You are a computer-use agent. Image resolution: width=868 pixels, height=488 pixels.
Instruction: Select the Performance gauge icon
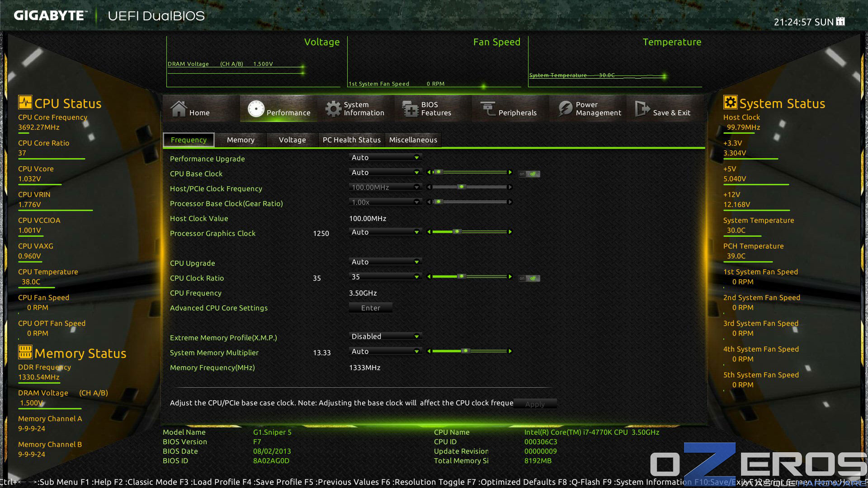tap(256, 108)
